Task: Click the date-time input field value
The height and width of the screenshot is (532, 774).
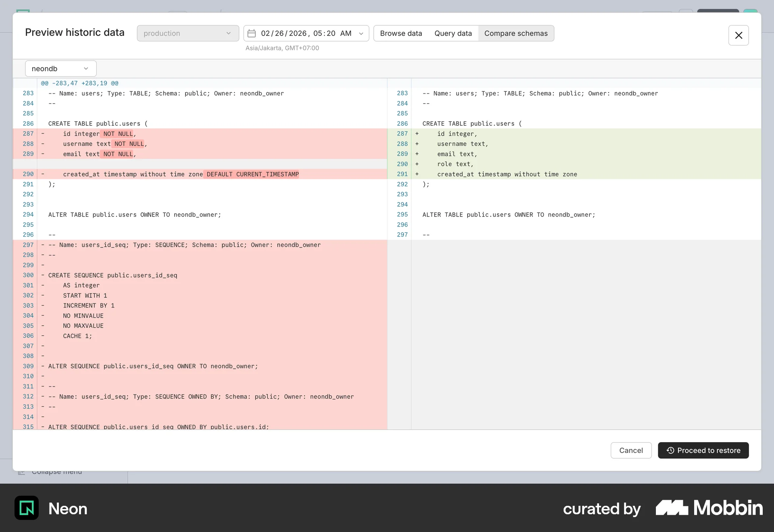Action: (x=306, y=33)
